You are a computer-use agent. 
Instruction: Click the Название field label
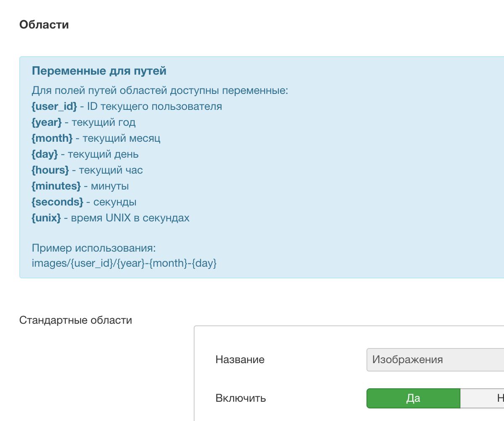[x=240, y=360]
